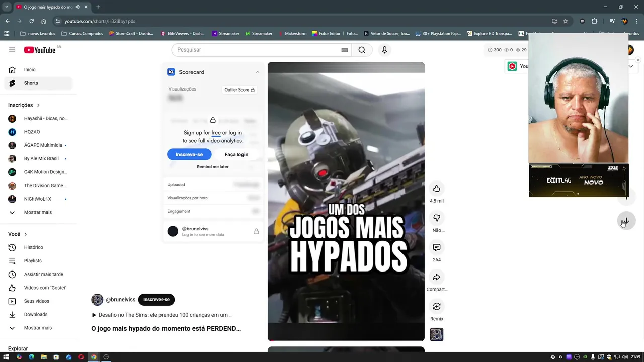Open Downloads in the sidebar
The width and height of the screenshot is (644, 362).
coord(38,315)
